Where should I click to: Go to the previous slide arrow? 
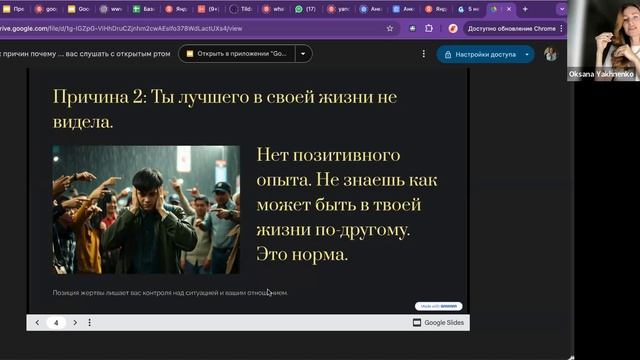(x=37, y=322)
